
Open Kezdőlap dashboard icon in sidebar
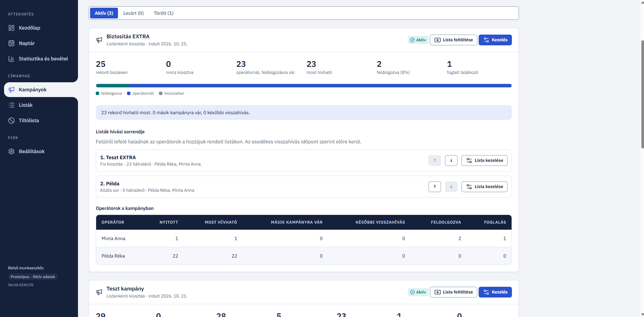point(11,28)
